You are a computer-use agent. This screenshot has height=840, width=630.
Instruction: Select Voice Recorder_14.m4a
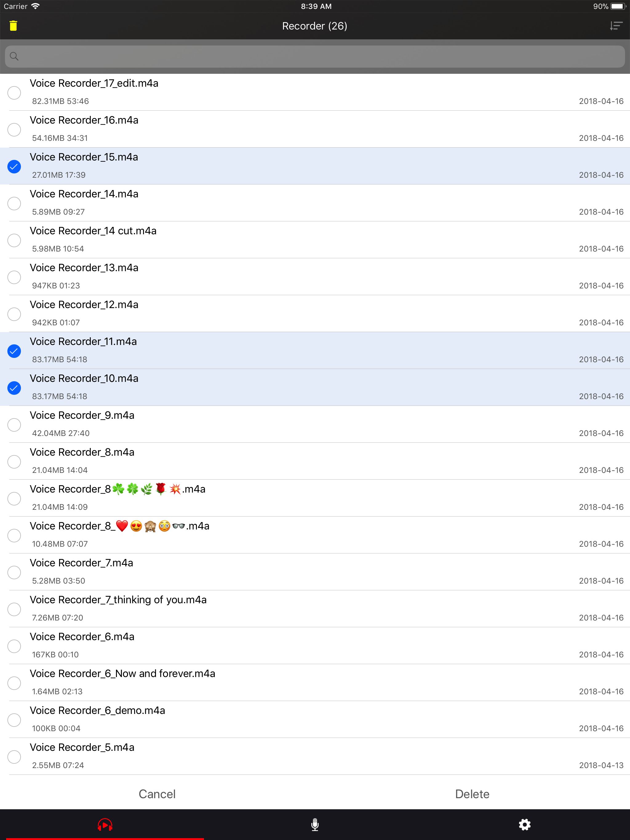14,203
